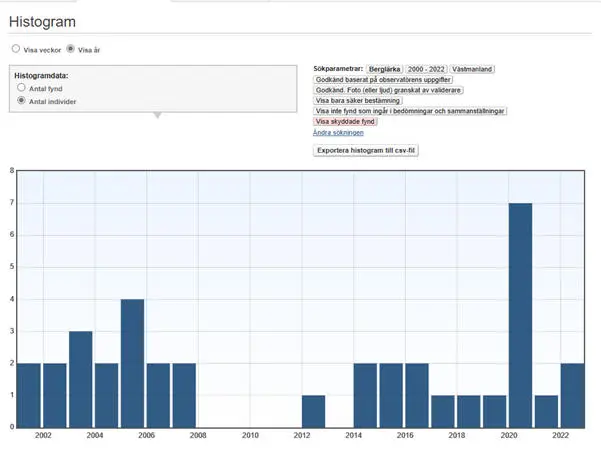Click the 'Berglärka' search parameter tag

click(x=384, y=68)
